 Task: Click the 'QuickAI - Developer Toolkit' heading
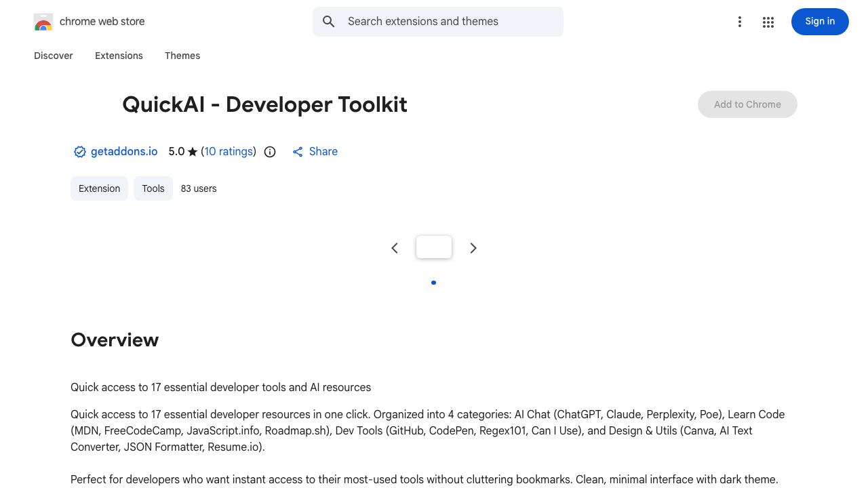pyautogui.click(x=264, y=104)
